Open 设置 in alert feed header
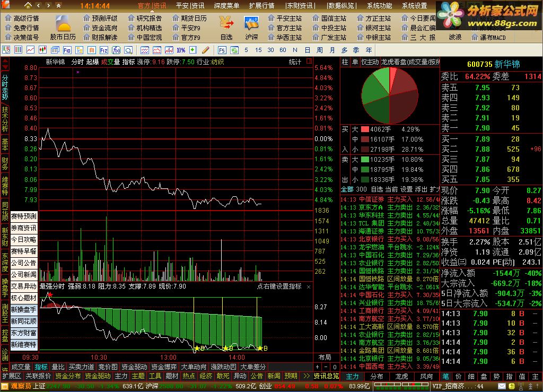This screenshot has width=543, height=392. pos(406,189)
